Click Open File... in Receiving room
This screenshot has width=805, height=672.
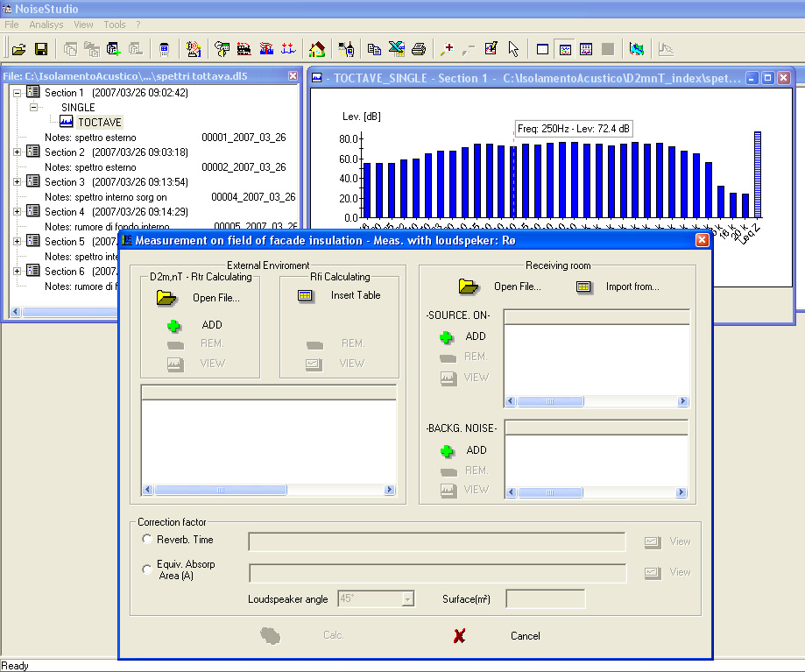(518, 286)
